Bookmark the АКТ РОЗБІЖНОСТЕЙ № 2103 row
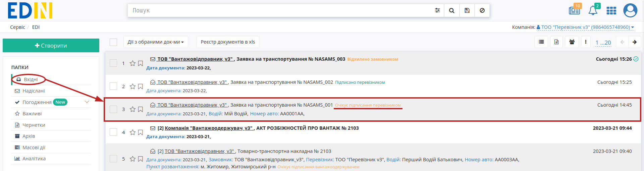Screen dimensions: 644x171 [x=141, y=132]
